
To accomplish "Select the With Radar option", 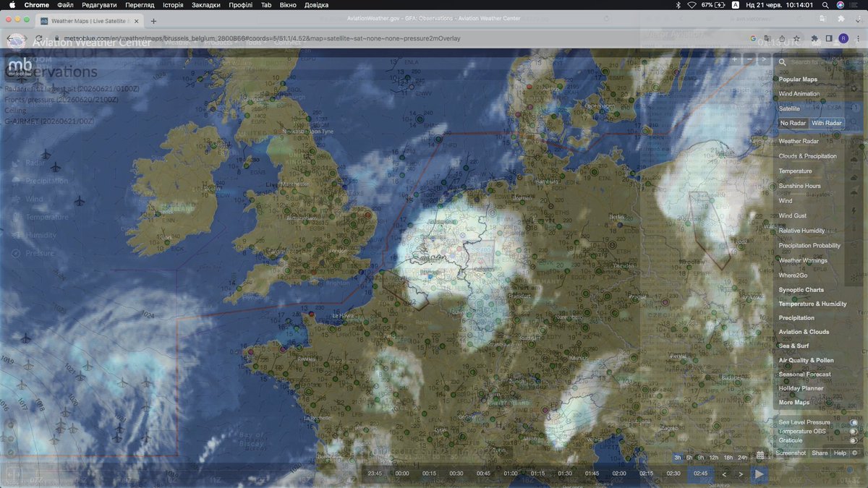I will 827,123.
